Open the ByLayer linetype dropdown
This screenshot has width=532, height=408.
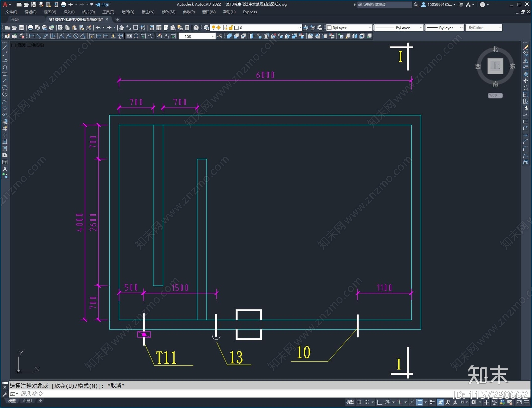tap(399, 28)
